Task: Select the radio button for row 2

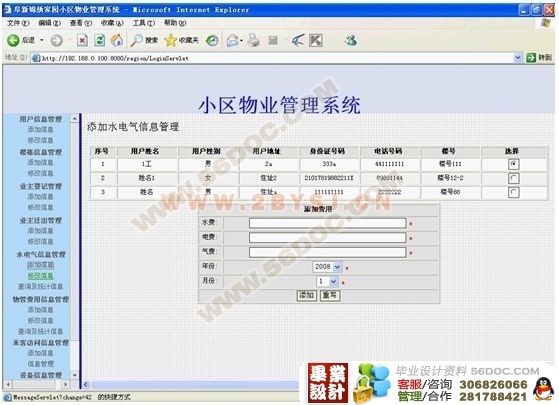Action: (x=513, y=178)
